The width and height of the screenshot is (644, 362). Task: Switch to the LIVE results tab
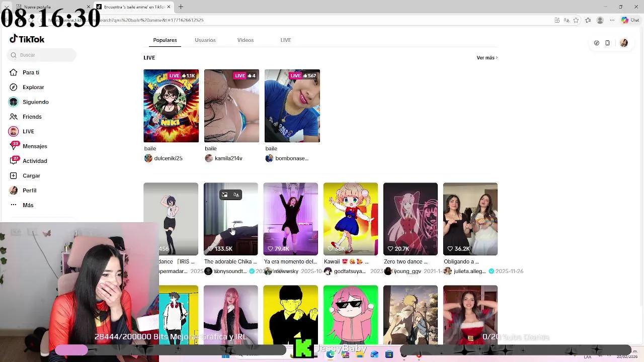[286, 40]
